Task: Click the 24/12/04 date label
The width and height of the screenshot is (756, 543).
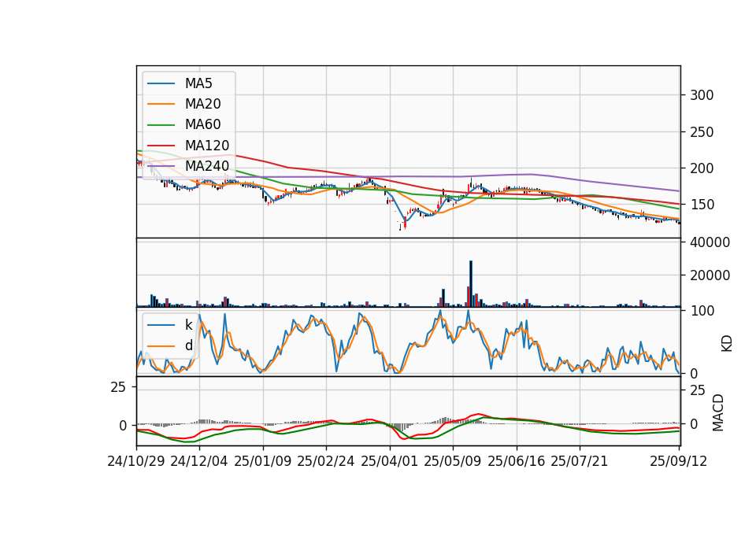Action: (199, 461)
